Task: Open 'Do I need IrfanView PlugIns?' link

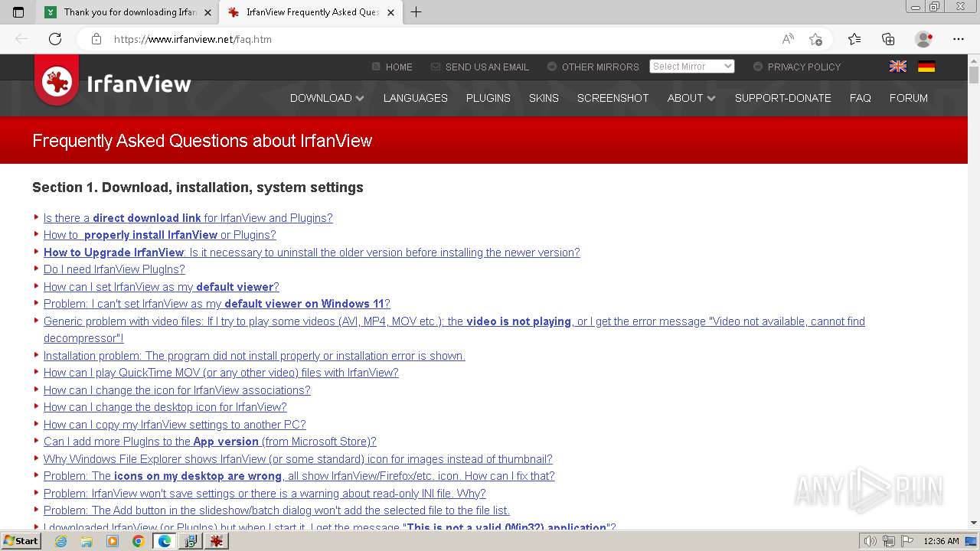Action: tap(114, 269)
